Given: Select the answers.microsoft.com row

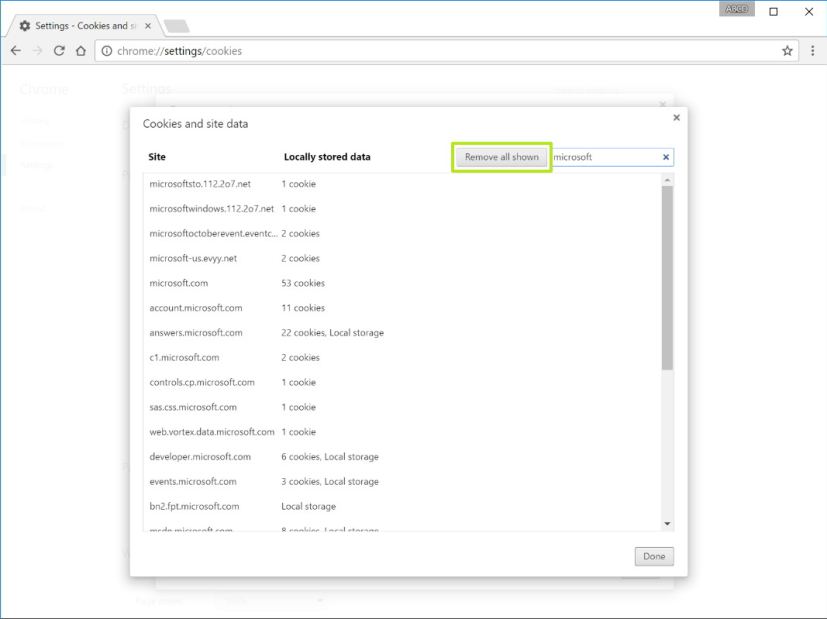Looking at the screenshot, I should click(x=402, y=333).
